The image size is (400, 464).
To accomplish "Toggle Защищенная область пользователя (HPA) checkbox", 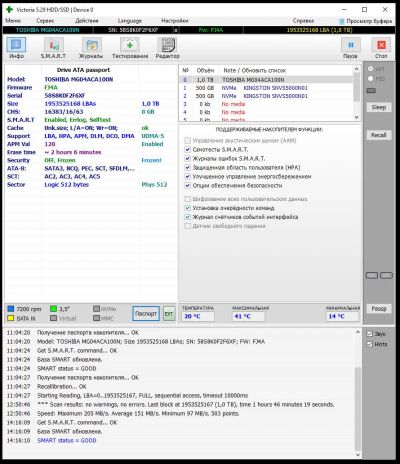I will point(188,167).
